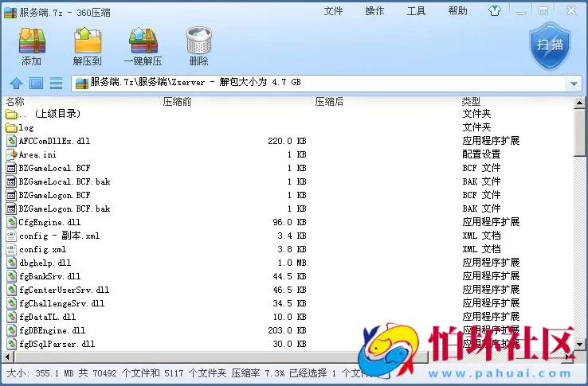The height and width of the screenshot is (386, 588).
Task: Start a scan with the 扫描 shield
Action: 550,45
